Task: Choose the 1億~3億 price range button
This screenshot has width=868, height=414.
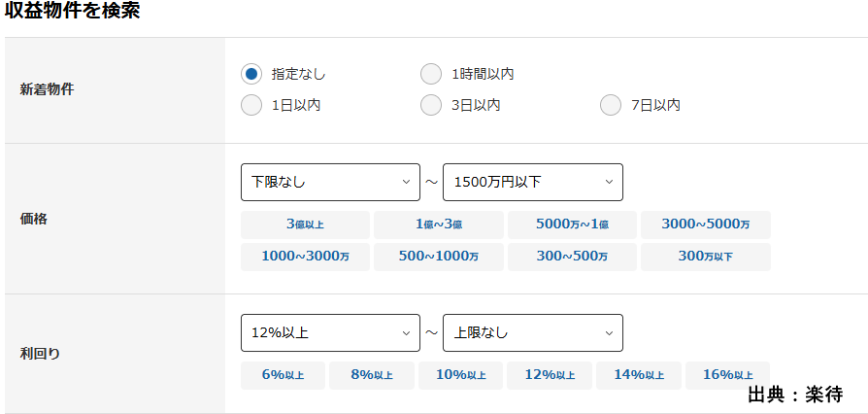Action: click(x=439, y=224)
